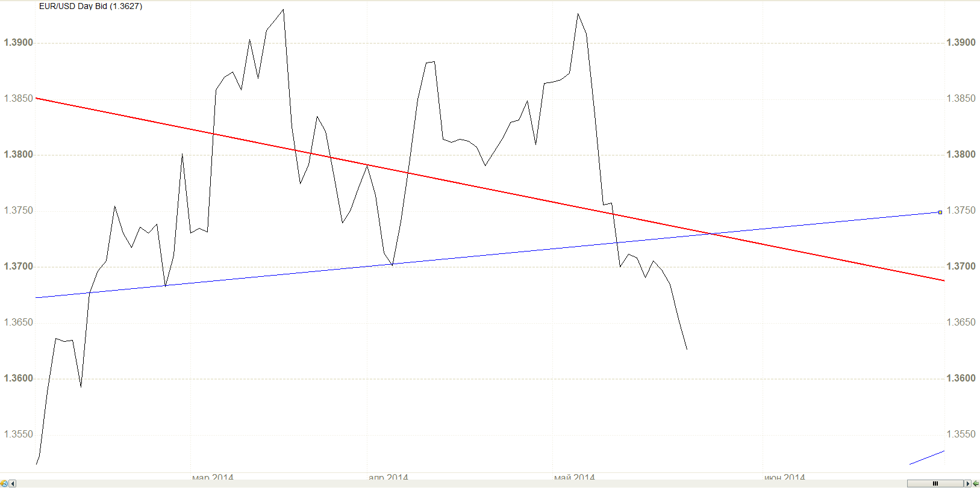Click the scroll-right arrow on horizontal scrollbar
The image size is (980, 488).
(x=968, y=484)
